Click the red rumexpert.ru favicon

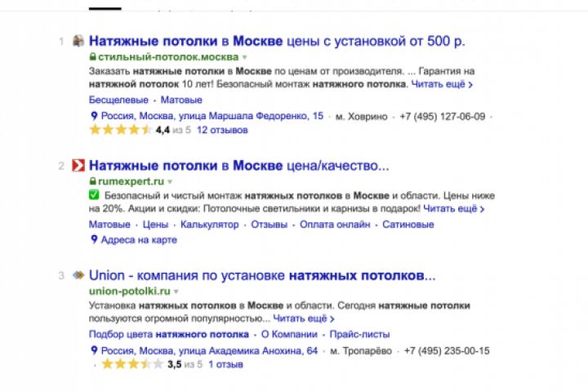78,166
